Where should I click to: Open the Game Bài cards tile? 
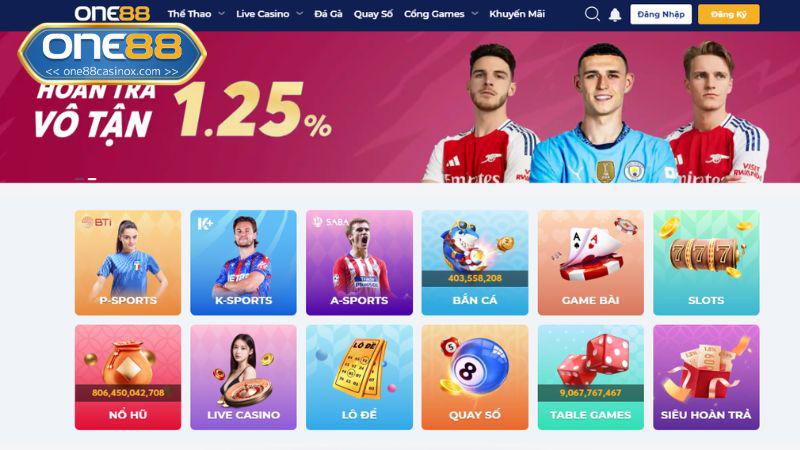pyautogui.click(x=590, y=262)
